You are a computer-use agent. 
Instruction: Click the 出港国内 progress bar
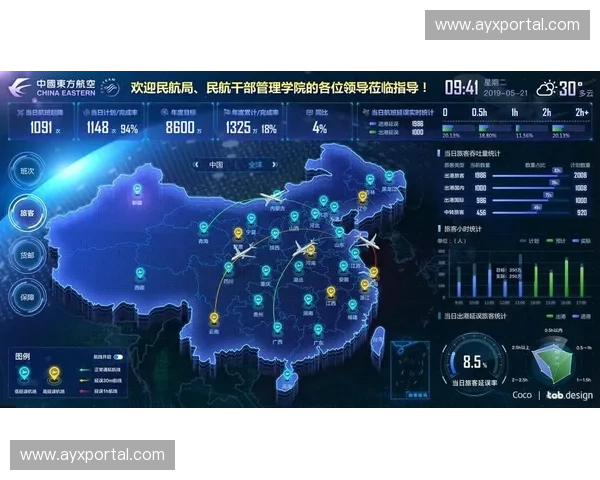point(530,188)
